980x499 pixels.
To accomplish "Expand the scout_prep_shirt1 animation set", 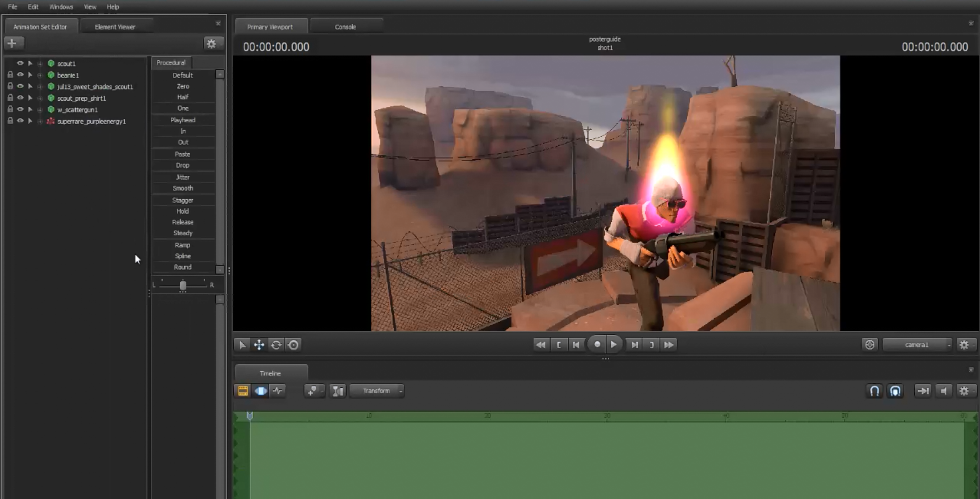I will point(40,98).
